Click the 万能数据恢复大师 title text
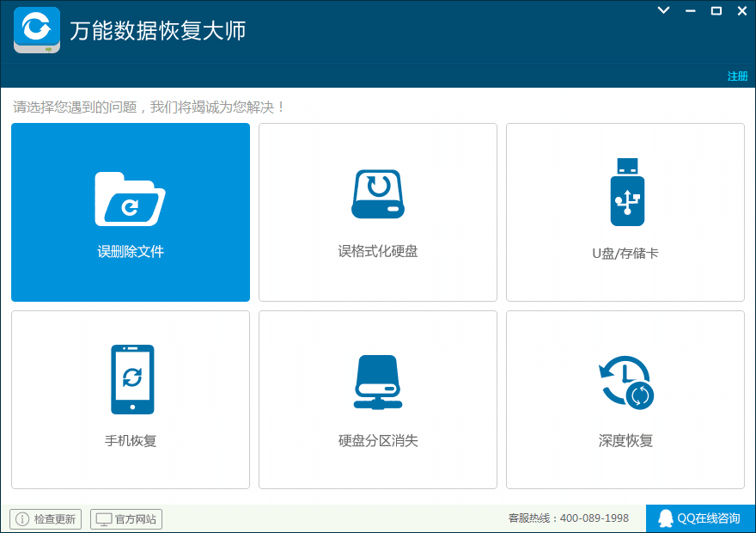Screen dimensions: 756x533 point(157,29)
